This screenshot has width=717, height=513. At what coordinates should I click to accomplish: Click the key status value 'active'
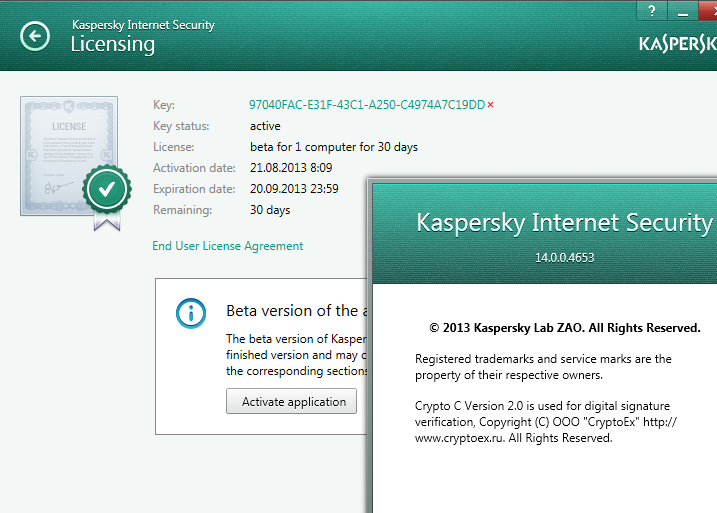click(x=265, y=126)
